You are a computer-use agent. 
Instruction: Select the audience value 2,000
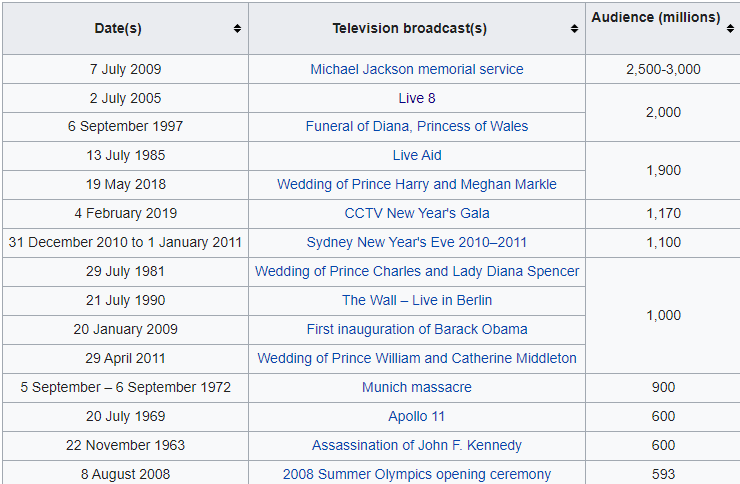(663, 112)
